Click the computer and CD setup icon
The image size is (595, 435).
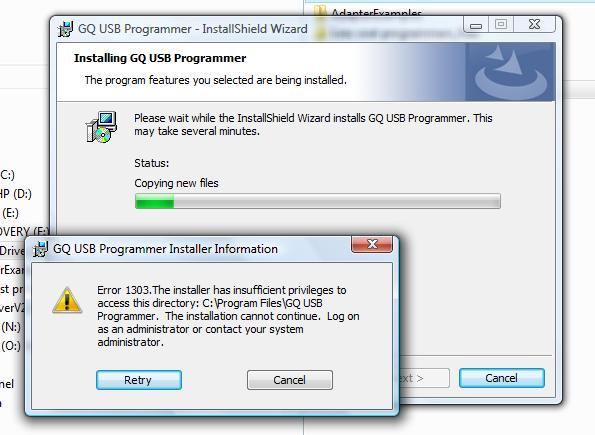tap(101, 127)
